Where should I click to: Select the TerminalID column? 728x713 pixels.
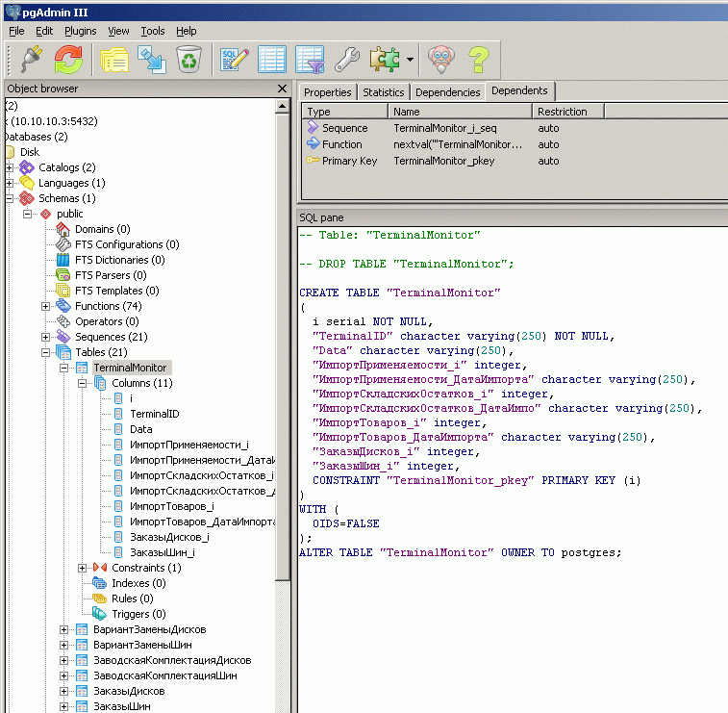click(155, 414)
